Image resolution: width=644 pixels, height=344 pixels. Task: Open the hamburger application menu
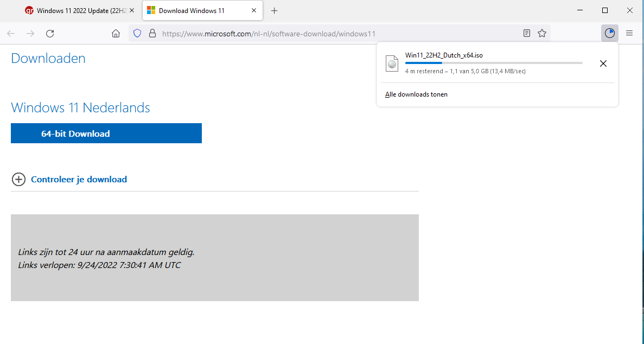[629, 34]
